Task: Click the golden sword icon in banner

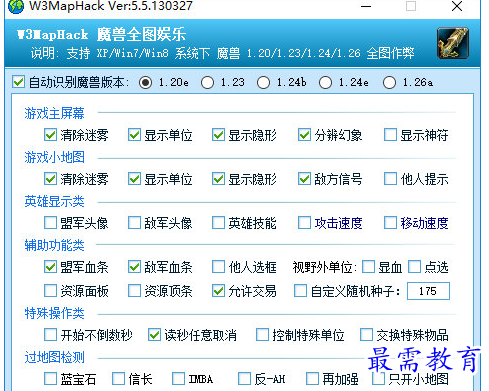Action: [x=453, y=44]
